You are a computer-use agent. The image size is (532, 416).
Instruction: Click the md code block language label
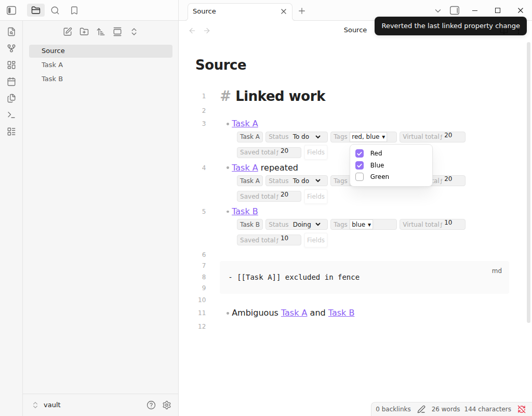[497, 270]
